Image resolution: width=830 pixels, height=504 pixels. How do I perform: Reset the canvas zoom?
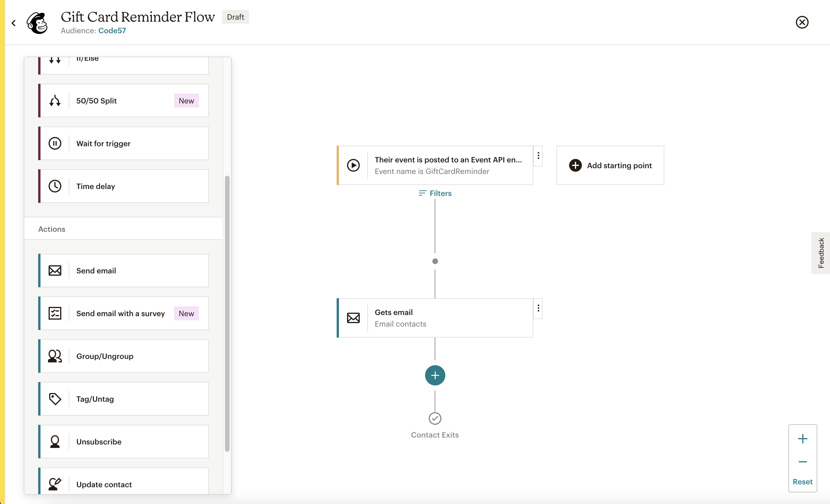pos(802,482)
